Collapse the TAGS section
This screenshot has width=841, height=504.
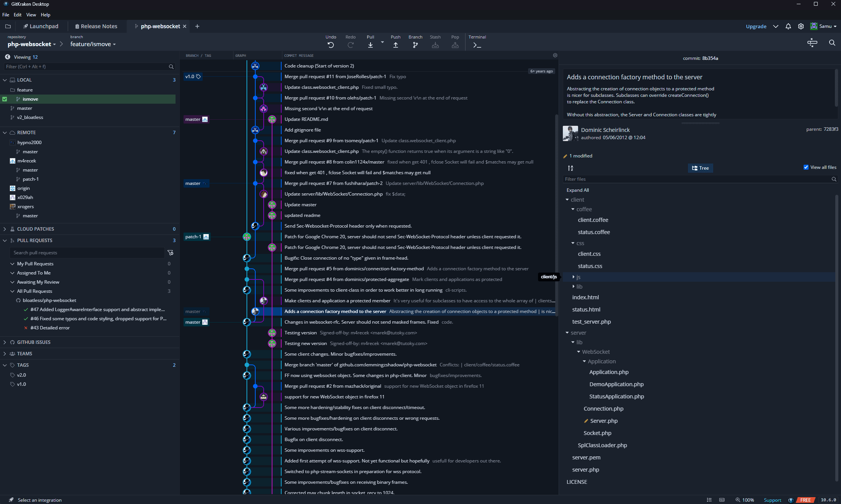[x=5, y=365]
